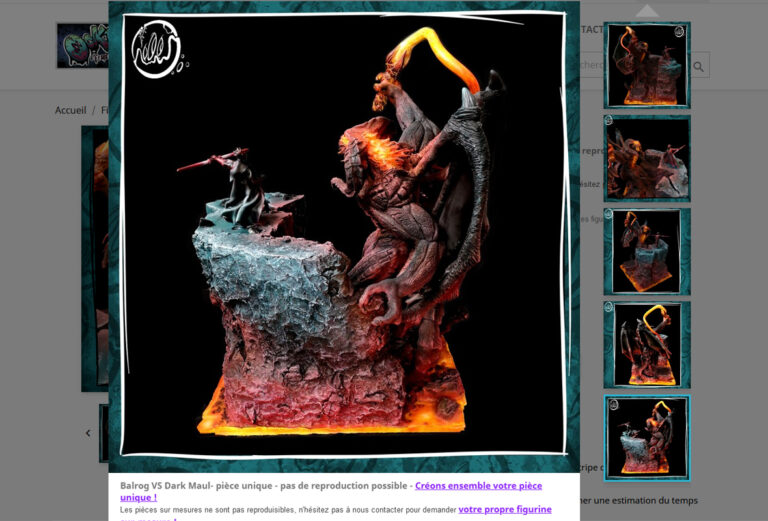Select the first thumbnail in the right column
This screenshot has height=521, width=768.
tap(647, 65)
